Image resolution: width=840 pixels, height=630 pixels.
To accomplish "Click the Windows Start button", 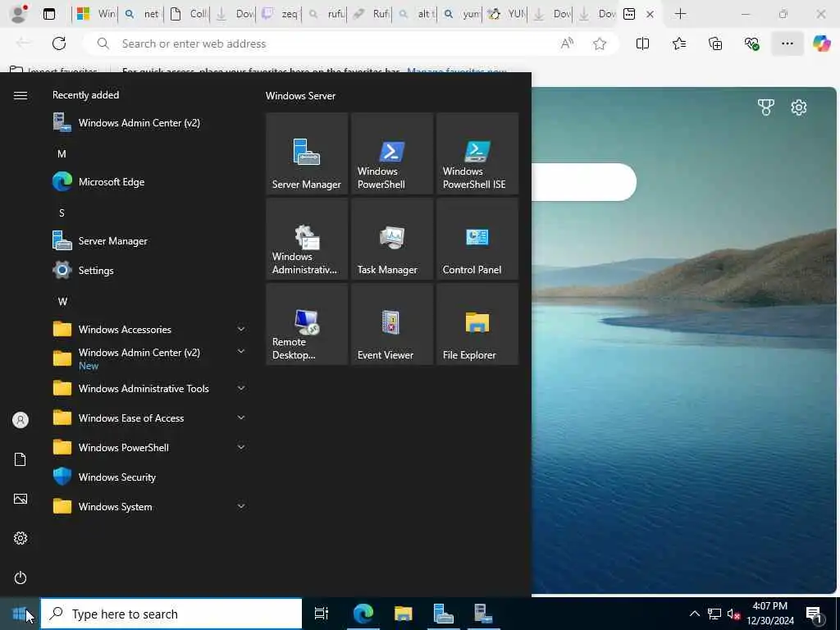I will point(20,614).
